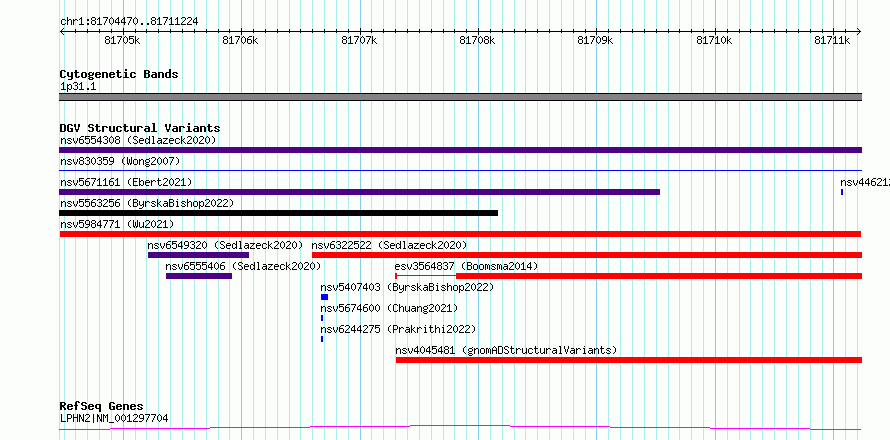
Task: Select the black nsv5563256 variant bar
Action: pyautogui.click(x=278, y=213)
